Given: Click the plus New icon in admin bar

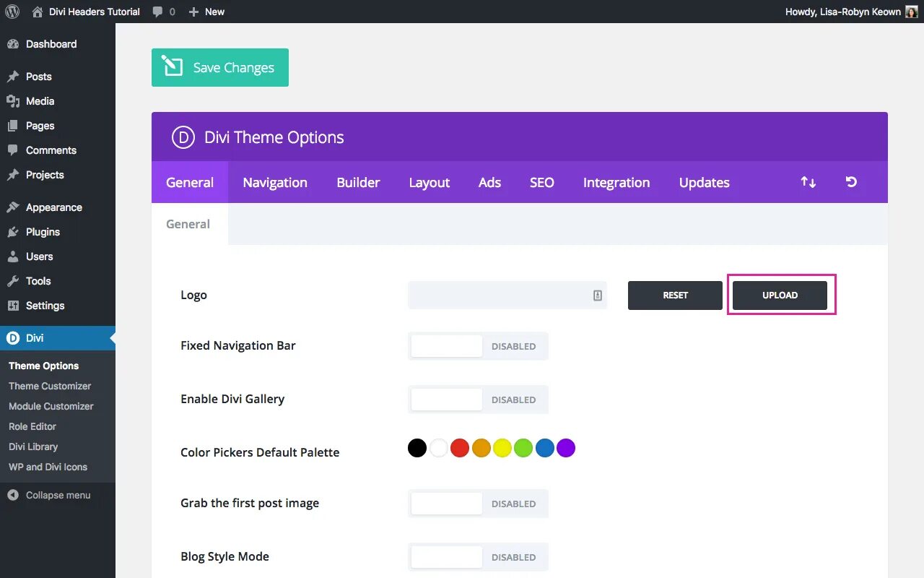Looking at the screenshot, I should click(193, 12).
